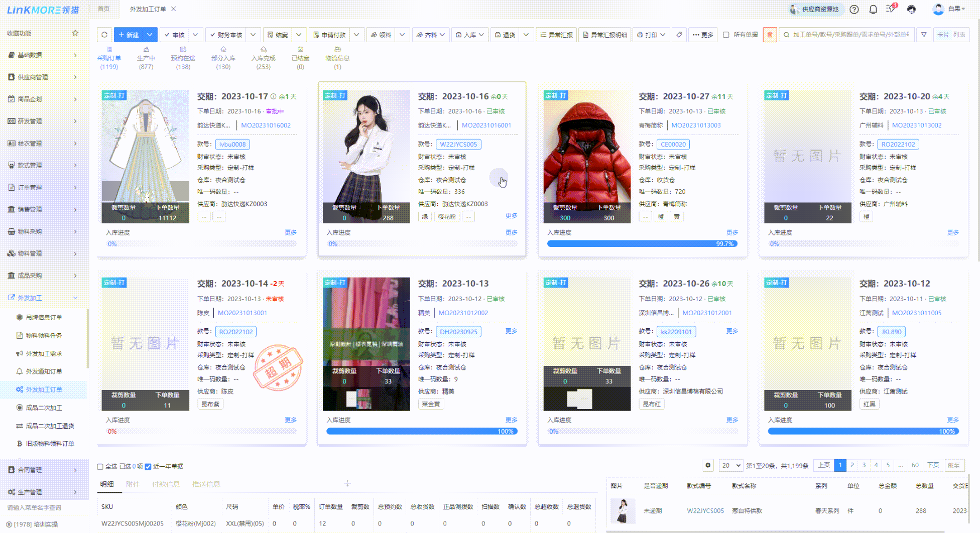The width and height of the screenshot is (980, 533).
Task: Switch to 推送信息 detail tab
Action: click(206, 484)
